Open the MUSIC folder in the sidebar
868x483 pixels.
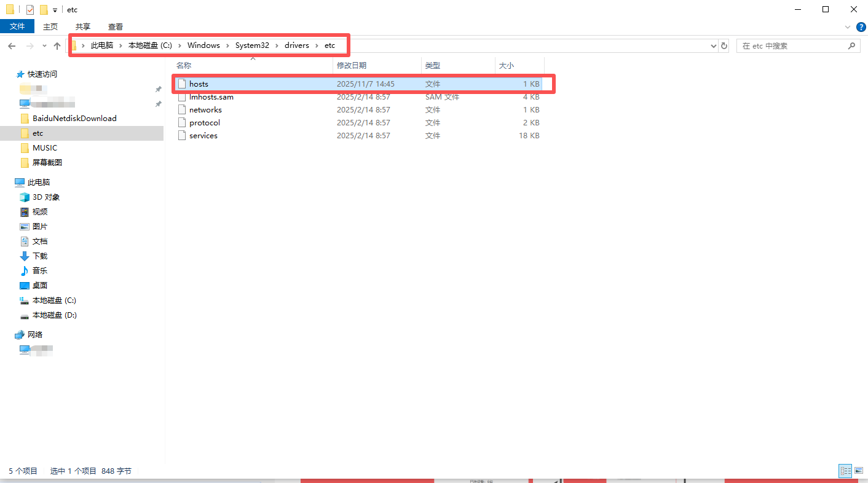(45, 148)
